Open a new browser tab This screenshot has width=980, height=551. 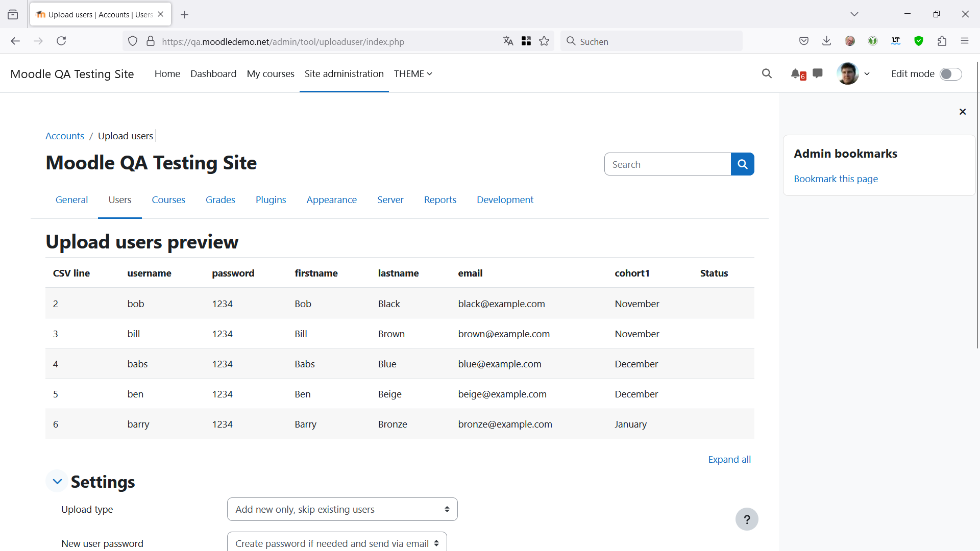click(185, 15)
